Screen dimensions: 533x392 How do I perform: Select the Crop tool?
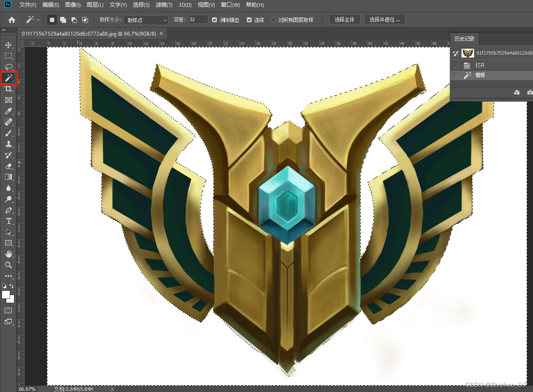coord(8,89)
